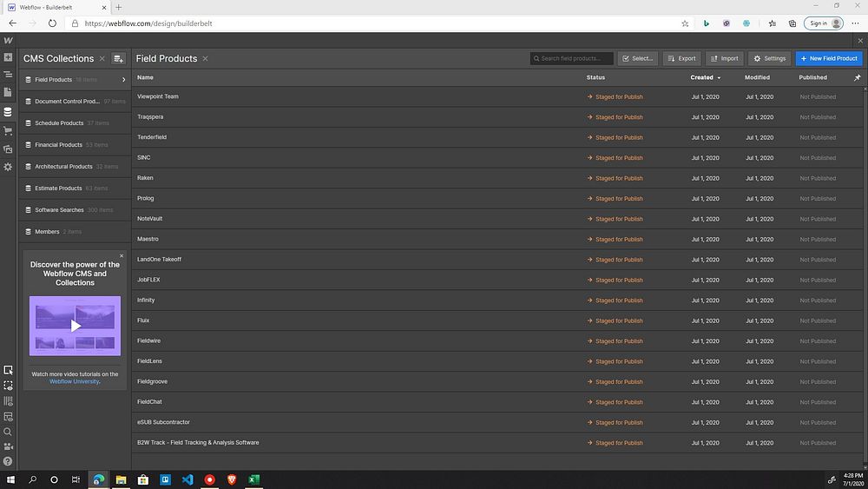Select Software Searches collection
This screenshot has height=489, width=868.
pyautogui.click(x=76, y=210)
